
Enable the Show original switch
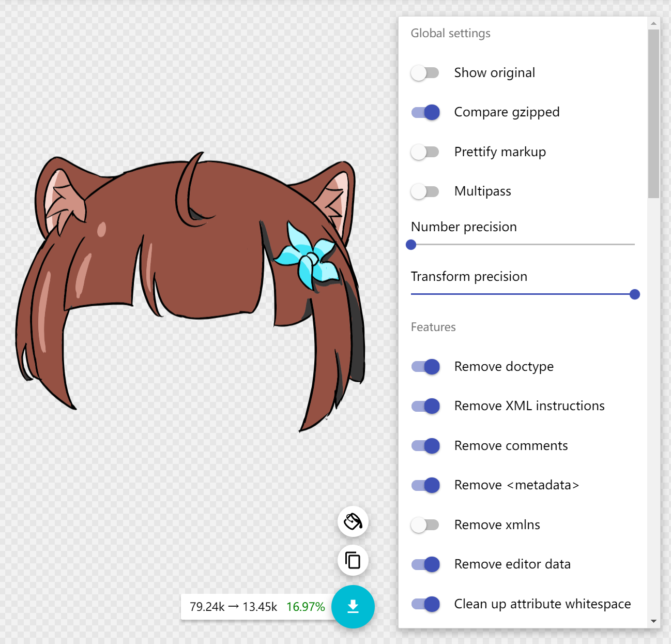coord(425,73)
